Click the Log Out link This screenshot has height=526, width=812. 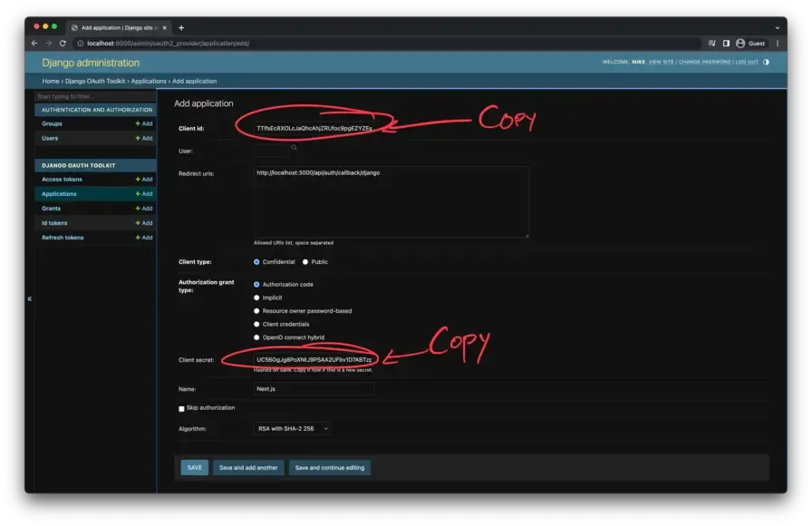[747, 63]
